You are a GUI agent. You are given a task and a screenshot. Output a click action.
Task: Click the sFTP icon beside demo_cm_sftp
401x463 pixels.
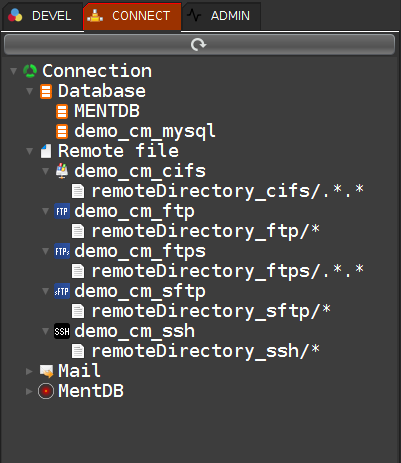(62, 291)
